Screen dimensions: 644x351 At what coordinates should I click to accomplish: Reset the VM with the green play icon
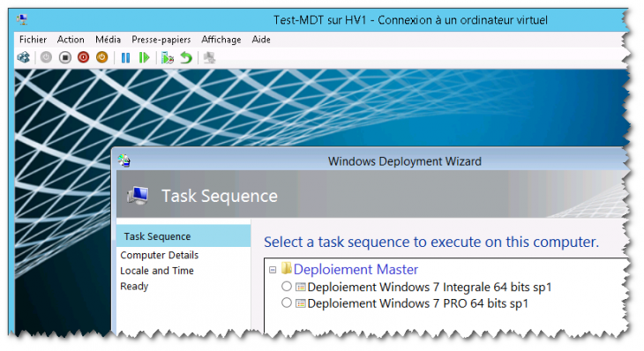(144, 58)
